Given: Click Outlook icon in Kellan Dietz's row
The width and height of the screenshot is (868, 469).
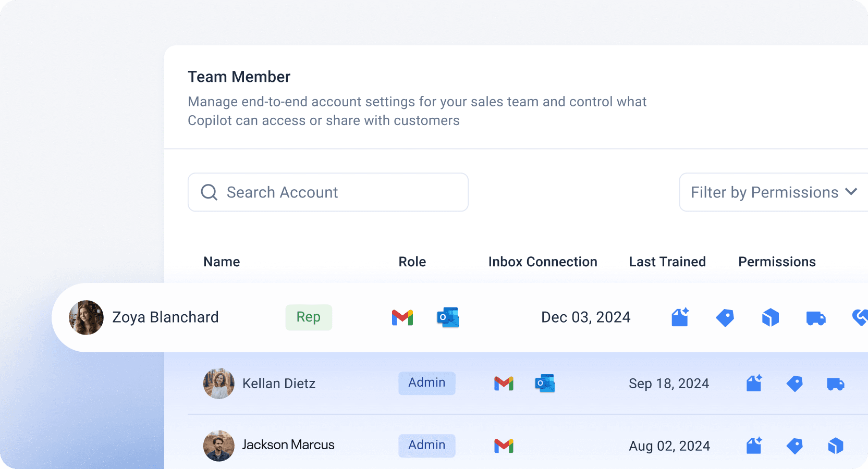Looking at the screenshot, I should pyautogui.click(x=545, y=384).
